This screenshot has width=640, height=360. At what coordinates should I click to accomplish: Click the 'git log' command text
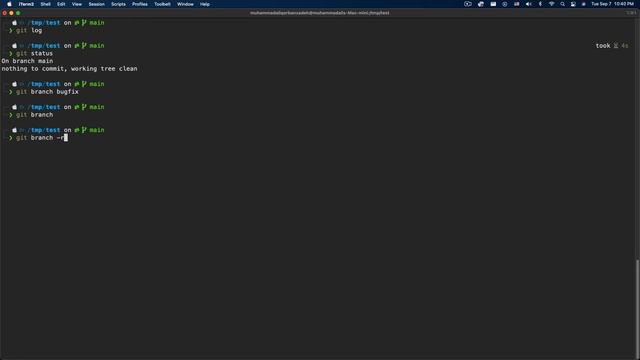point(29,31)
